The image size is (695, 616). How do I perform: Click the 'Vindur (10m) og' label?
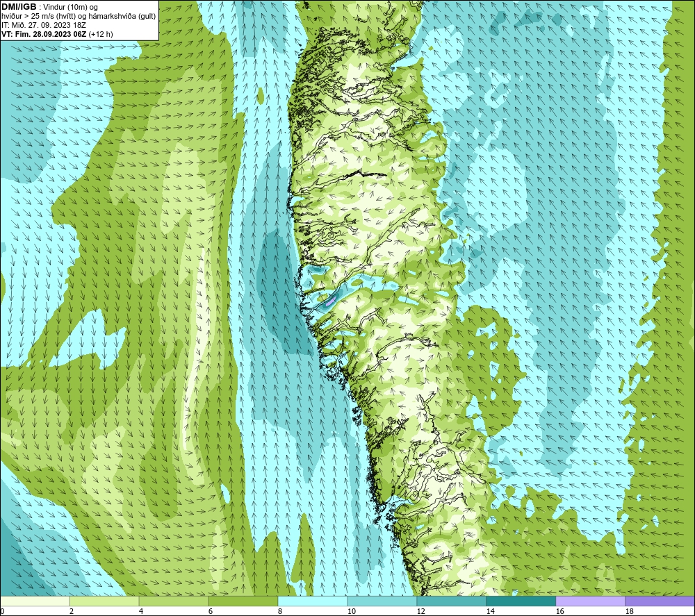click(x=70, y=7)
